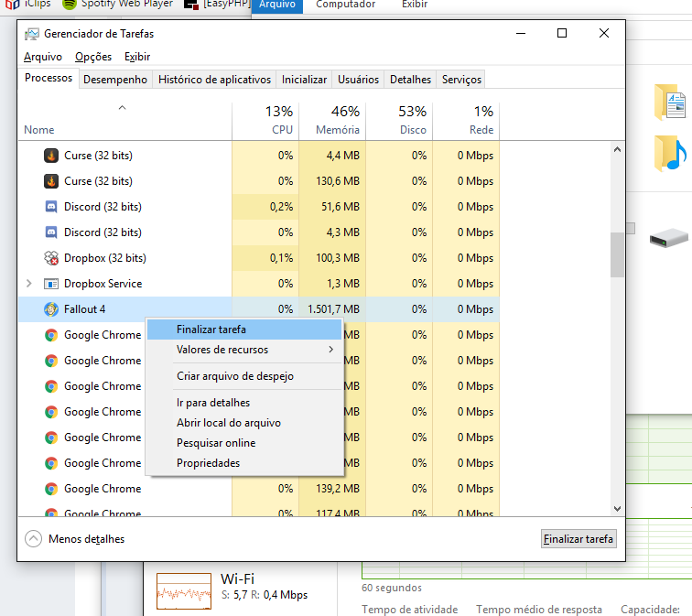The width and height of the screenshot is (692, 616).
Task: Choose Ir para detalhes
Action: click(244, 403)
